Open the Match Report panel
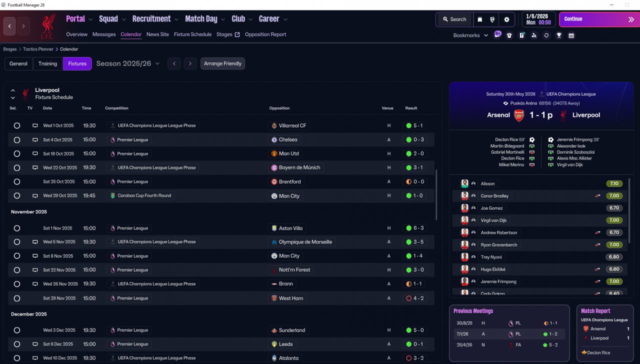Image resolution: width=640 pixels, height=364 pixels. [x=604, y=333]
